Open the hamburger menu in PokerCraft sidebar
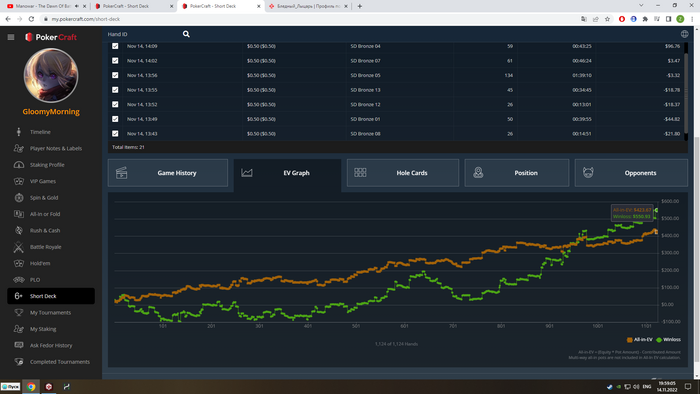 [11, 37]
